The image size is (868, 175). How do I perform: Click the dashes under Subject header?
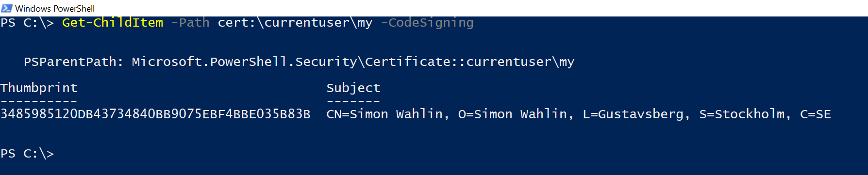(353, 101)
